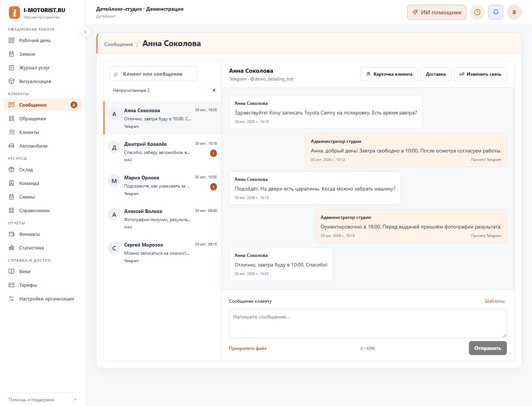Select Мария Орлова conversation

pyautogui.click(x=163, y=185)
